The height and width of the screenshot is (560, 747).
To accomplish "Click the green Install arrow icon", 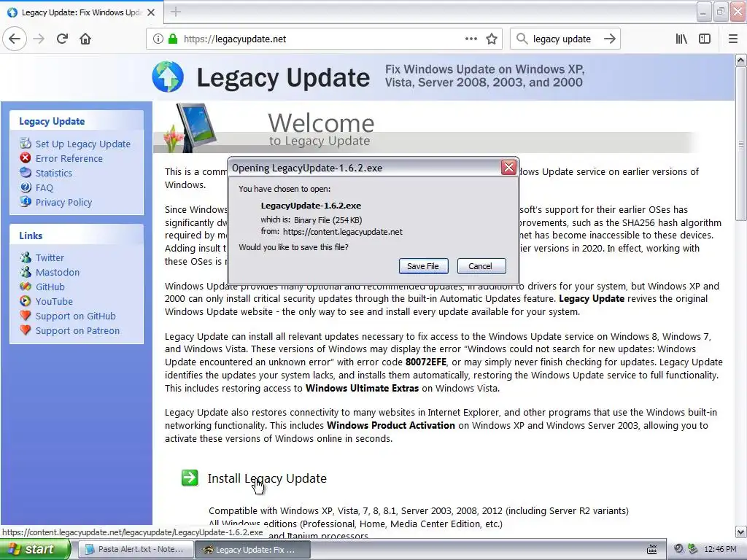I will 190,478.
